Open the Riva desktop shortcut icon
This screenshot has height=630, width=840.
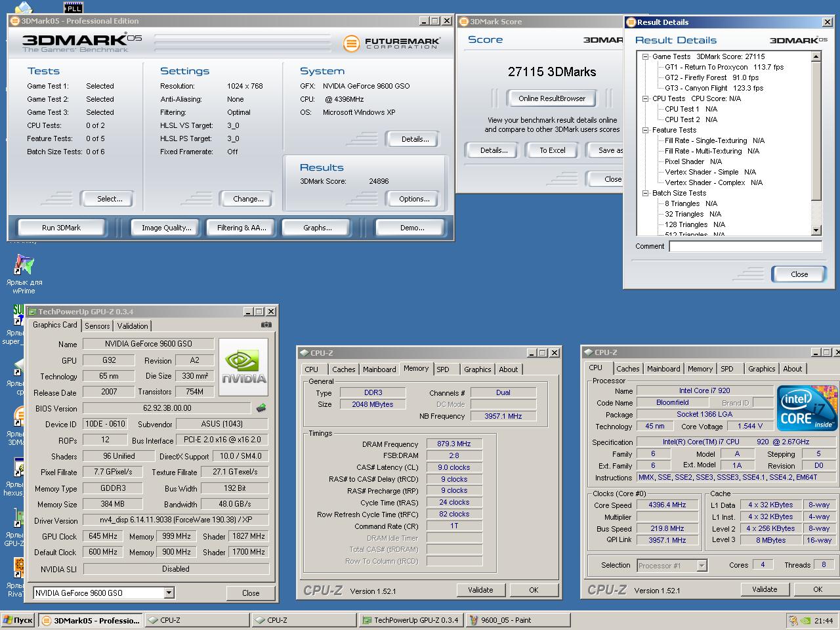20,568
